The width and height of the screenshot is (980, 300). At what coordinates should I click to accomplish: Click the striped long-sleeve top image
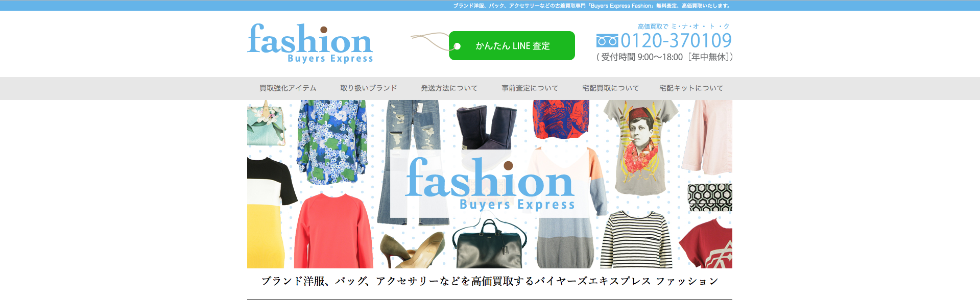point(636,239)
